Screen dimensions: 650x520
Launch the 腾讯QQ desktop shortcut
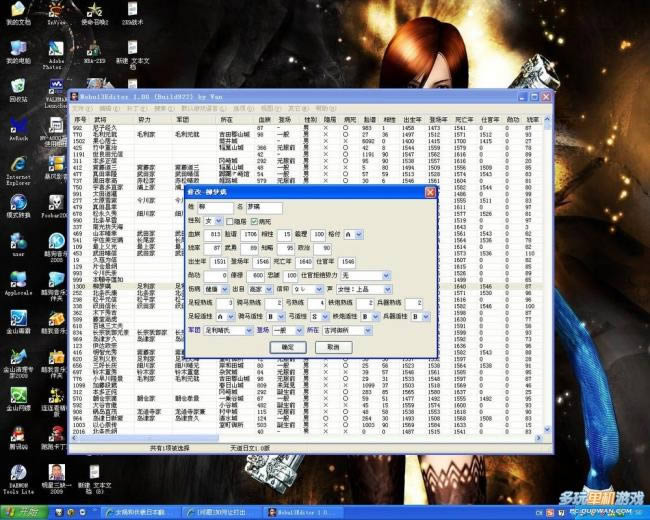(x=18, y=438)
